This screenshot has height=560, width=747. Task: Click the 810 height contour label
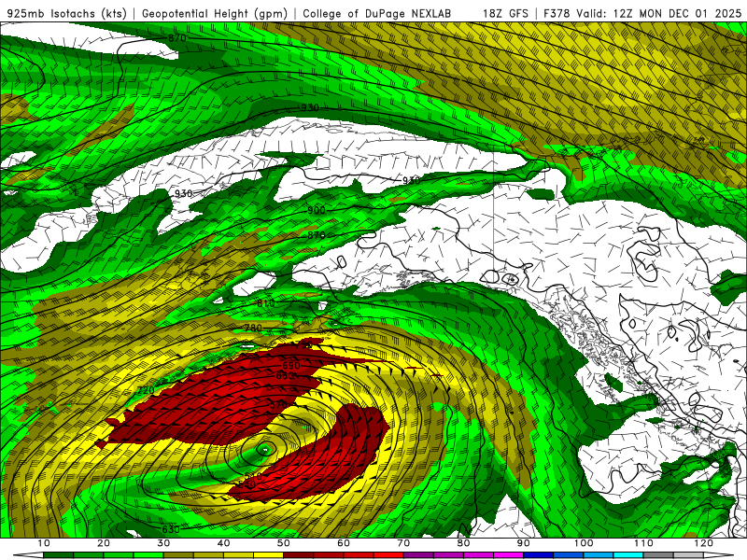266,302
